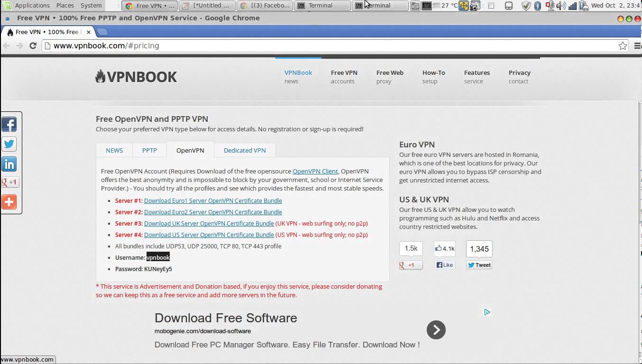Click the VPNBOOK flame logo

pos(136,76)
